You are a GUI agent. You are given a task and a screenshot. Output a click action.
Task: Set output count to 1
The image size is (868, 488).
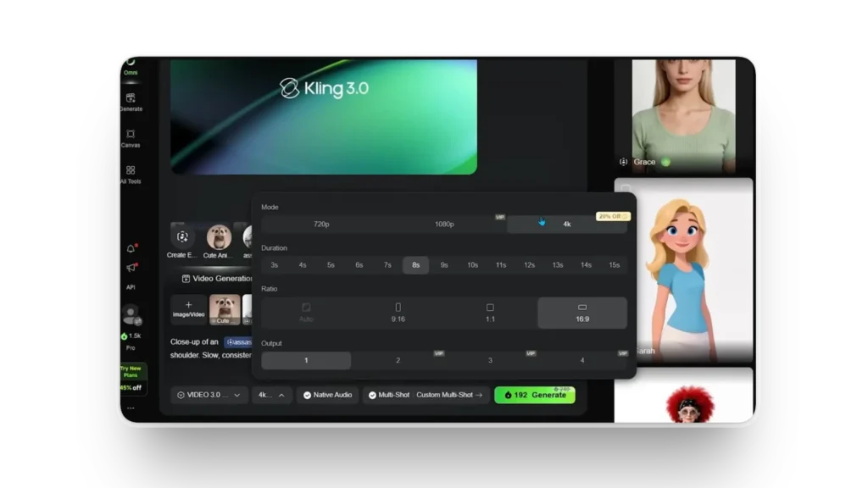tap(306, 360)
